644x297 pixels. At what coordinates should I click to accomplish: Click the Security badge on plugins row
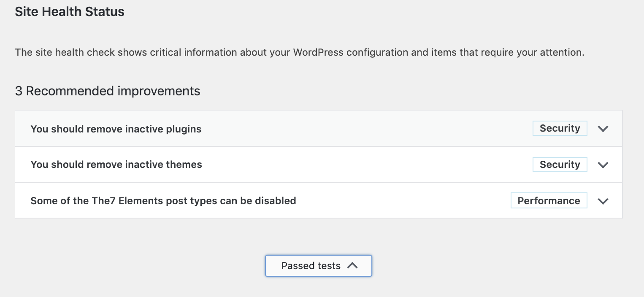click(560, 128)
